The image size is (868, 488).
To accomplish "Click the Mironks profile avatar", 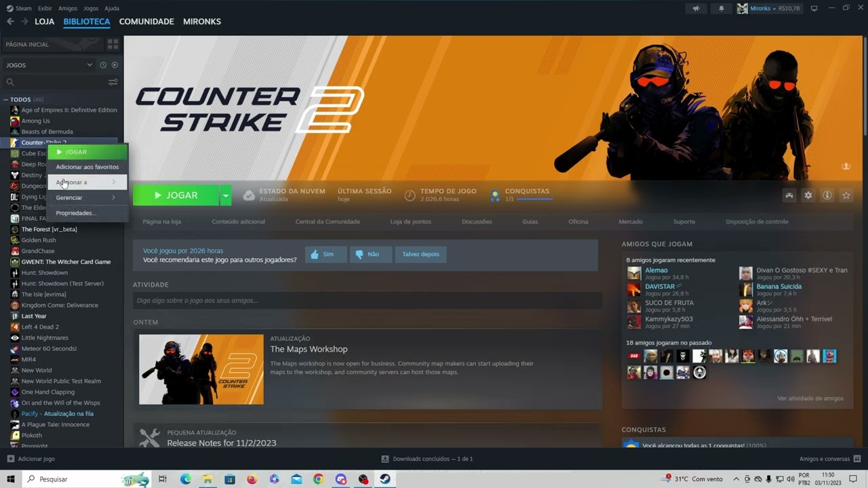I will pos(743,8).
